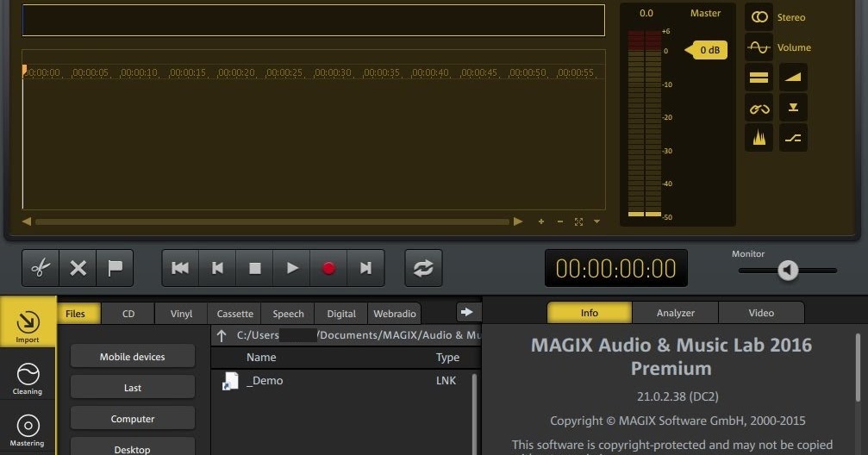The width and height of the screenshot is (868, 455).
Task: Switch to the Speech tab
Action: (288, 314)
